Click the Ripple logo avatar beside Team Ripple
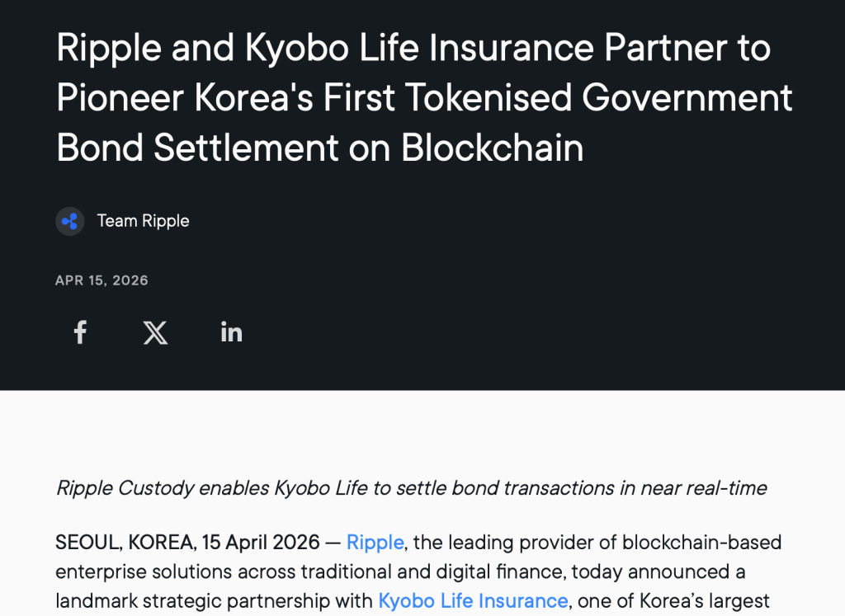Viewport: 845px width, 616px height. point(70,221)
